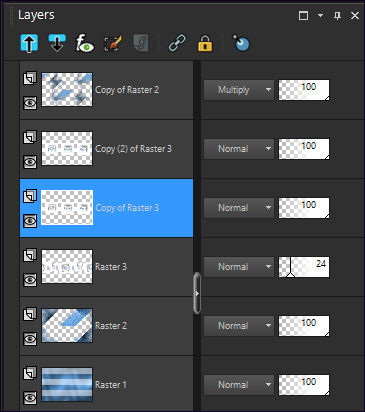Click the chain link layers icon
365x412 pixels.
pos(177,43)
